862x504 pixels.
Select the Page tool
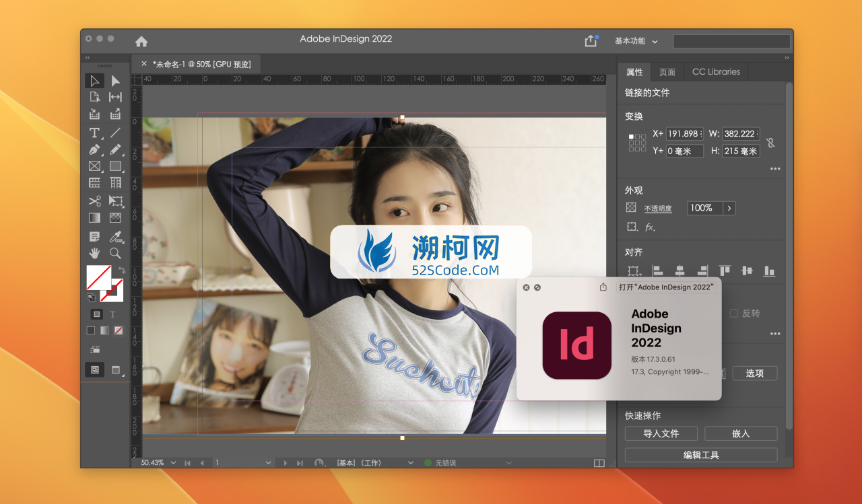click(x=94, y=97)
